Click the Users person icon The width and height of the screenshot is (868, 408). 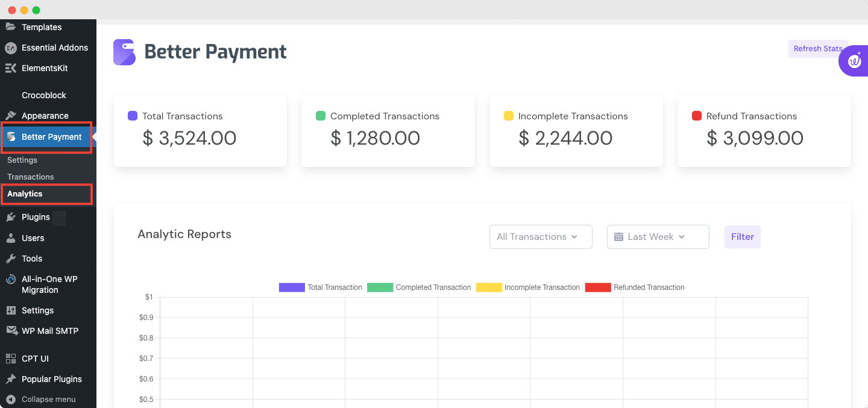click(11, 238)
